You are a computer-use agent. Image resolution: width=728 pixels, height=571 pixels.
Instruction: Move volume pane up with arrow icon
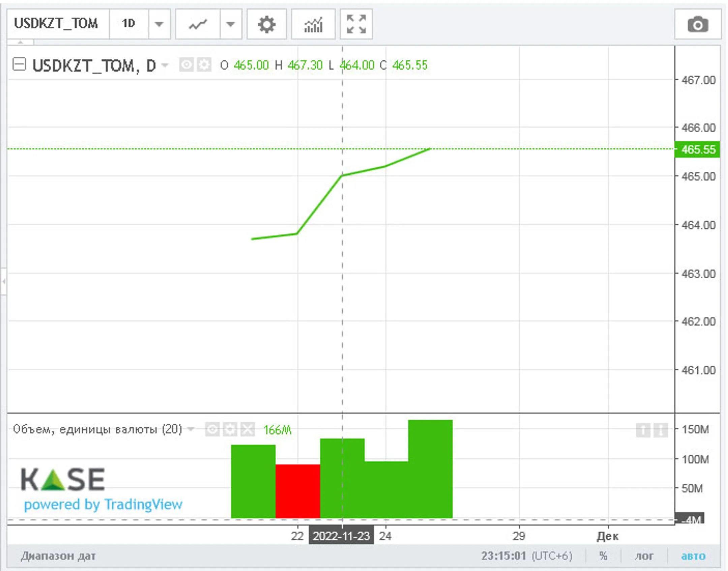[x=643, y=430]
